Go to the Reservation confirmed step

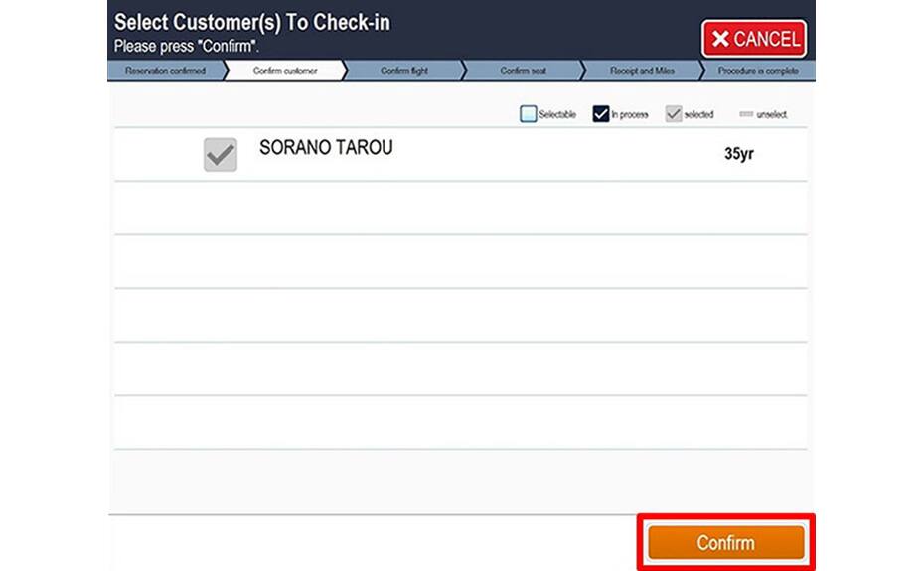coord(166,71)
